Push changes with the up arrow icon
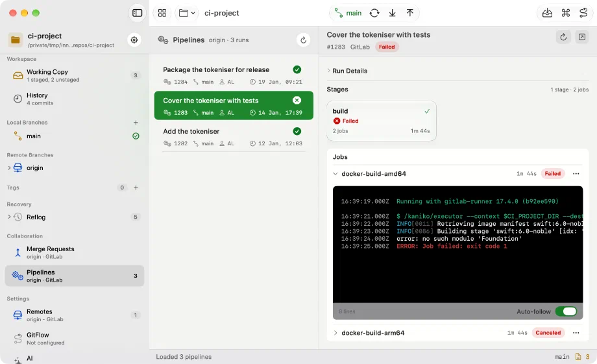597x364 pixels. pos(409,13)
